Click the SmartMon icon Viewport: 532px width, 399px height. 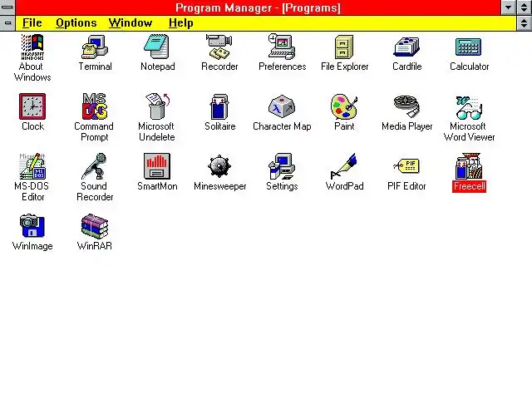157,166
